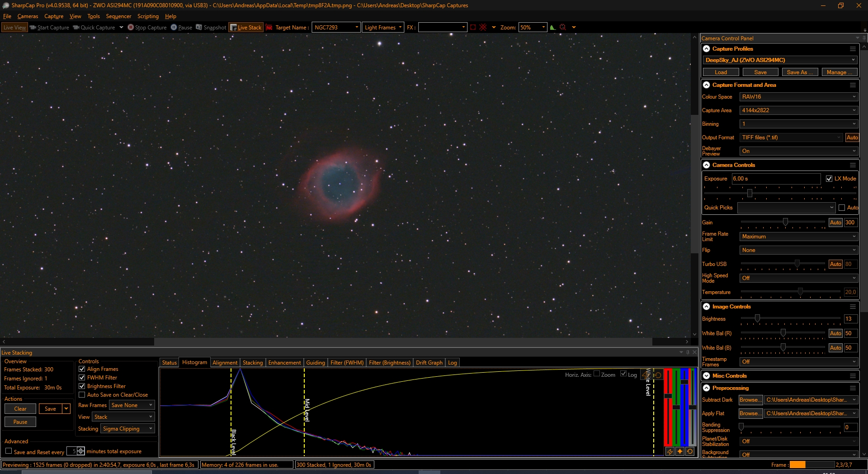Screen dimensions: 868x474
Task: Click the Start Capture toolbar icon
Action: 33,27
